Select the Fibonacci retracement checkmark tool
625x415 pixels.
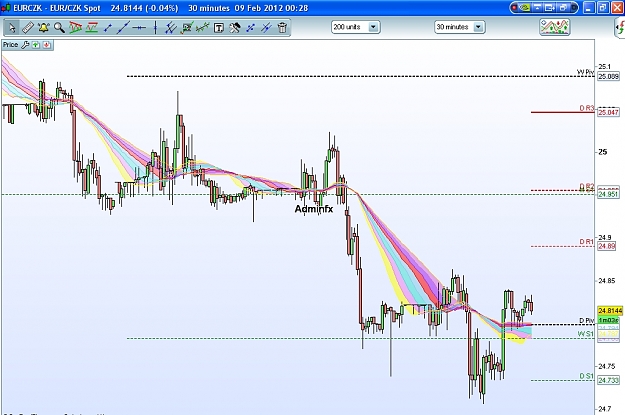pyautogui.click(x=187, y=28)
